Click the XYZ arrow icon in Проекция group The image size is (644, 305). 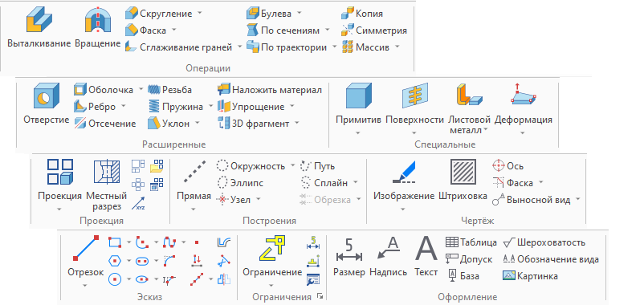[138, 204]
